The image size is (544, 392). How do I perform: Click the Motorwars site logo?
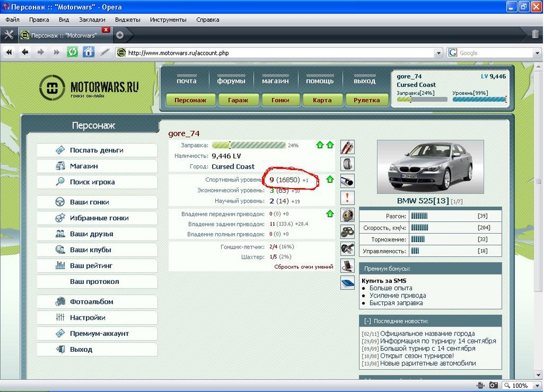(x=89, y=88)
